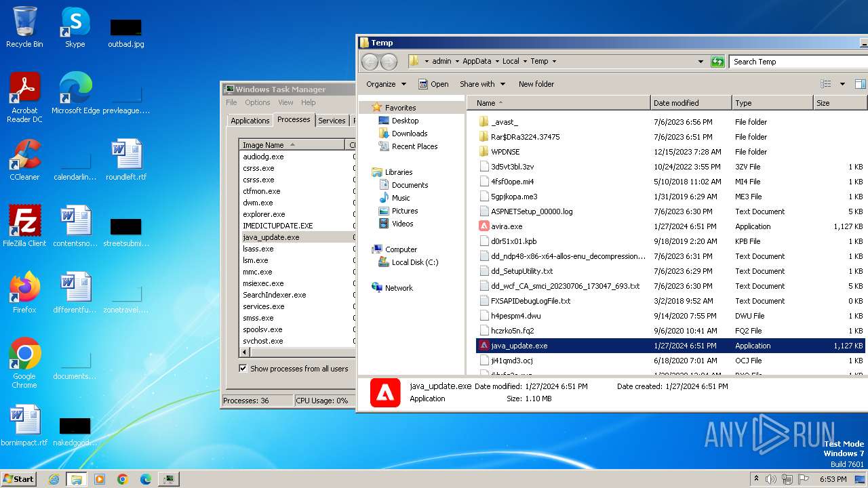The image size is (868, 488).
Task: Click the Task Manager taskbar button
Action: coord(168,479)
